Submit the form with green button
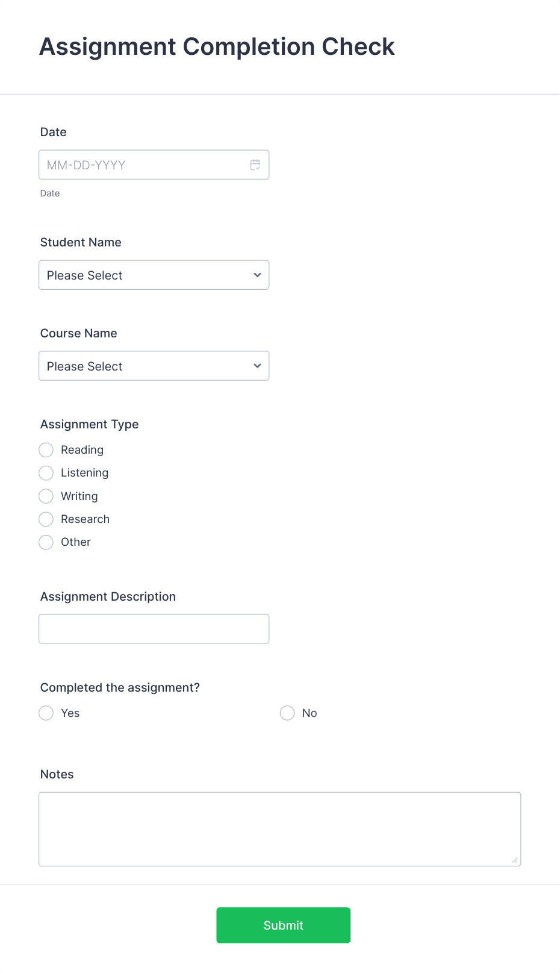 point(284,925)
